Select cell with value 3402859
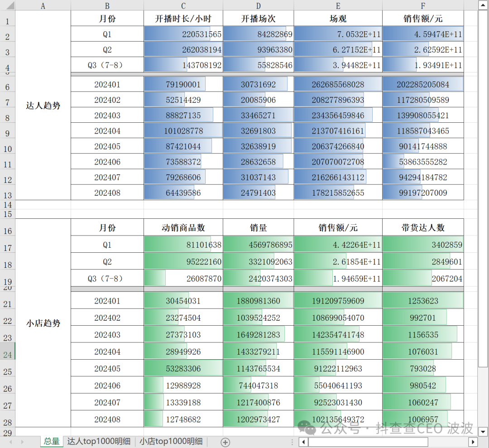This screenshot has width=489, height=448. (x=423, y=244)
